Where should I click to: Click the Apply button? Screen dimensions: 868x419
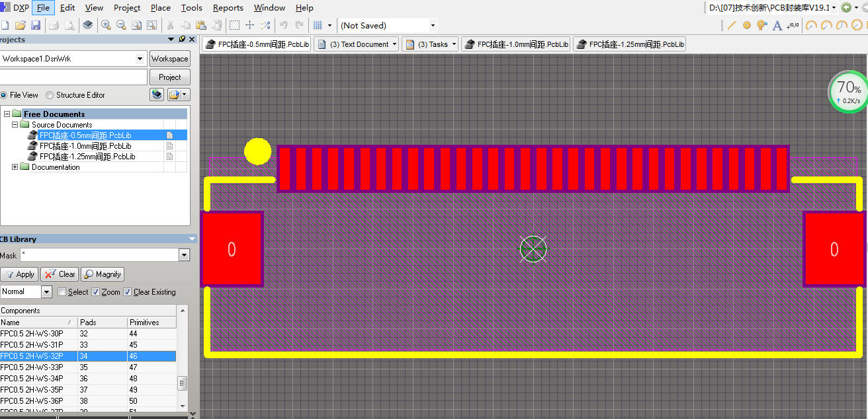pos(19,274)
